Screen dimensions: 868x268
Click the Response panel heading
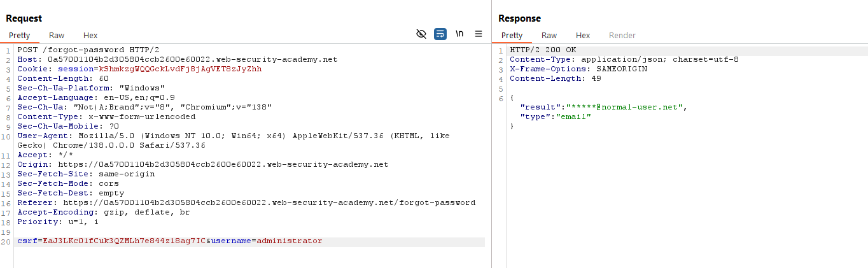coord(519,18)
